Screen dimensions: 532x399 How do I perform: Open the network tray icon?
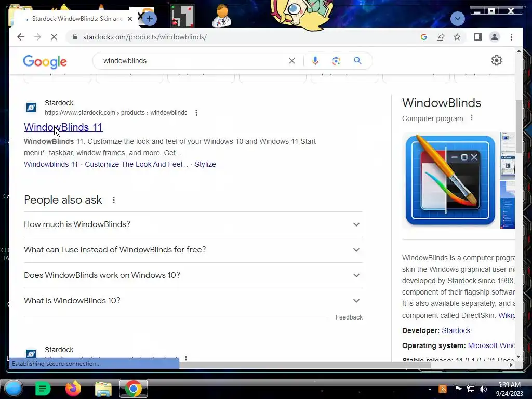pyautogui.click(x=471, y=389)
